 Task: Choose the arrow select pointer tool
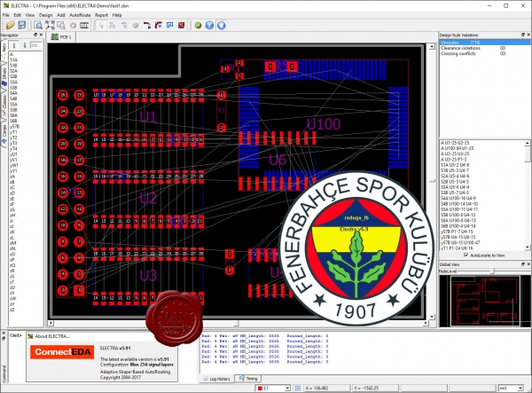click(101, 26)
